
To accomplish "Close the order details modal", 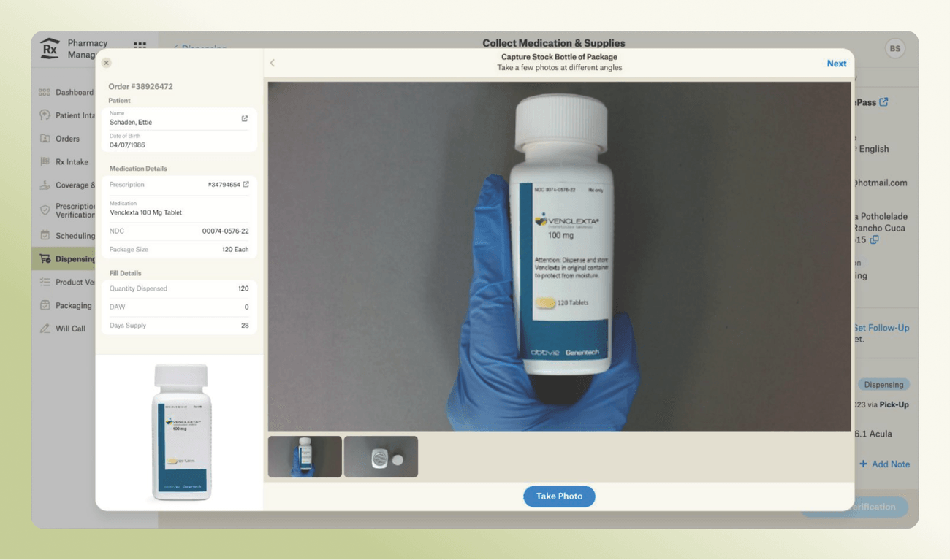I will (x=107, y=63).
